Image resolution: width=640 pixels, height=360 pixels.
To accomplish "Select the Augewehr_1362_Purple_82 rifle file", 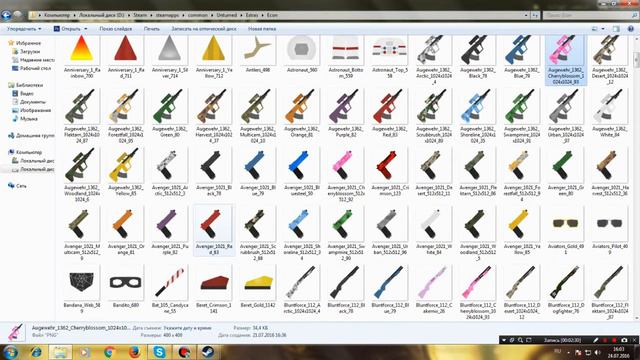I will [x=346, y=114].
